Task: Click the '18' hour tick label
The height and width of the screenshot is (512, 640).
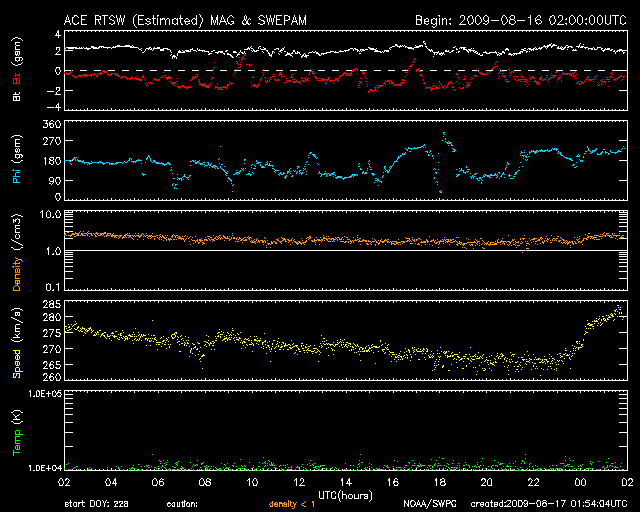Action: pyautogui.click(x=440, y=483)
